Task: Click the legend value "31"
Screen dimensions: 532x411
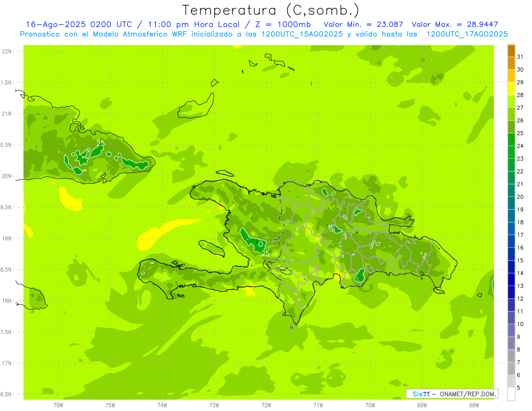Action: 520,57
